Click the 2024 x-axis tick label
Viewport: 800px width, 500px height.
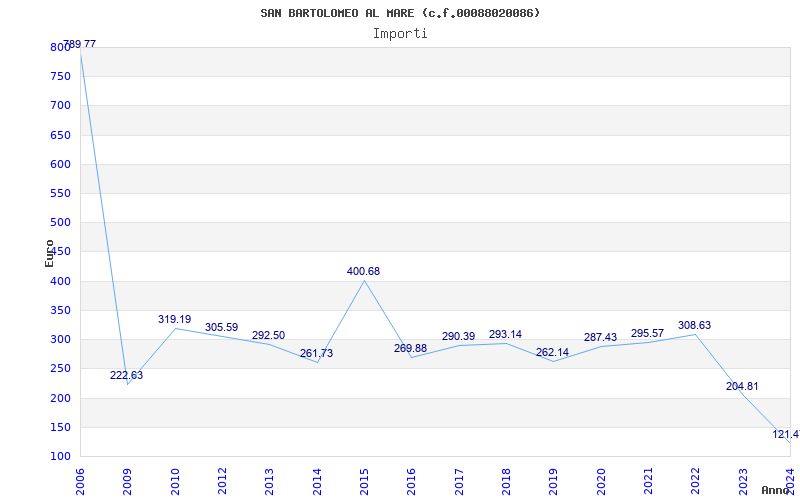[x=790, y=481]
